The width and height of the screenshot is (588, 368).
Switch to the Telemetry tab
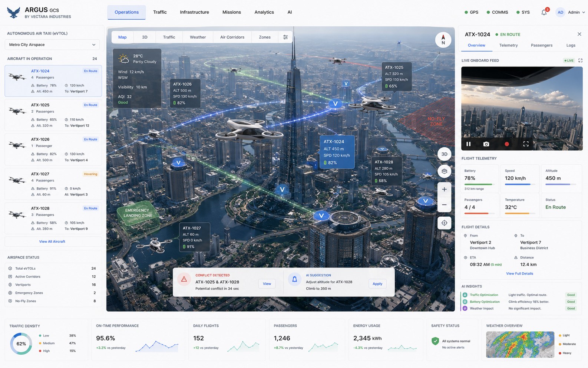click(x=508, y=45)
